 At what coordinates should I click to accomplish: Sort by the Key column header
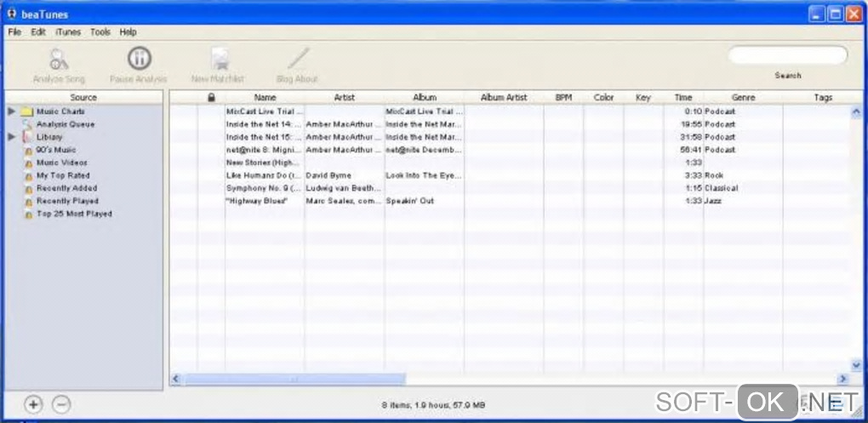643,97
